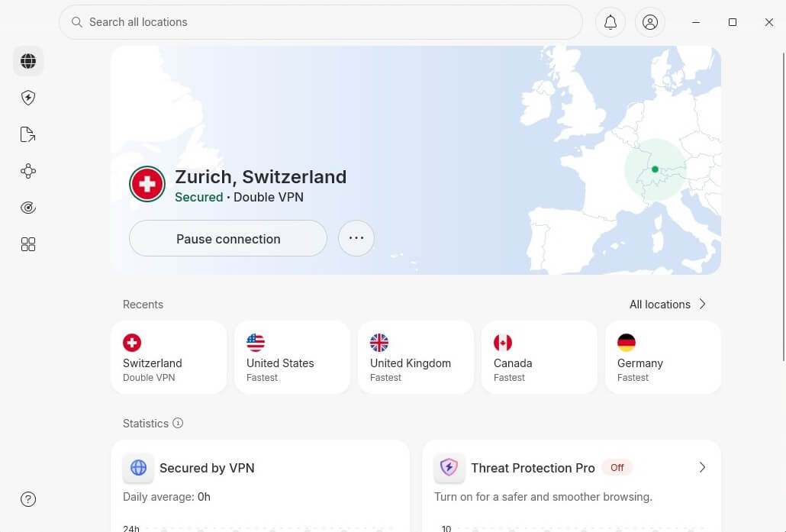Open All locations link

pyautogui.click(x=659, y=305)
